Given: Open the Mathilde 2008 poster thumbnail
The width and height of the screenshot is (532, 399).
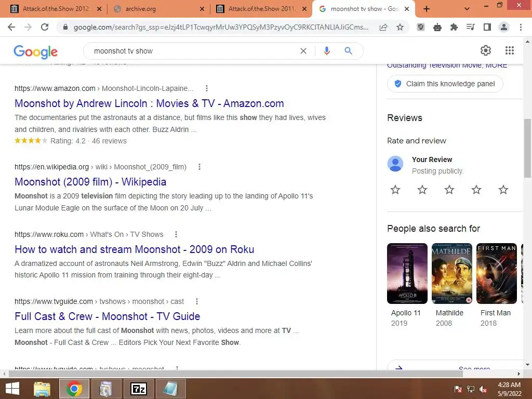Looking at the screenshot, I should (452, 273).
